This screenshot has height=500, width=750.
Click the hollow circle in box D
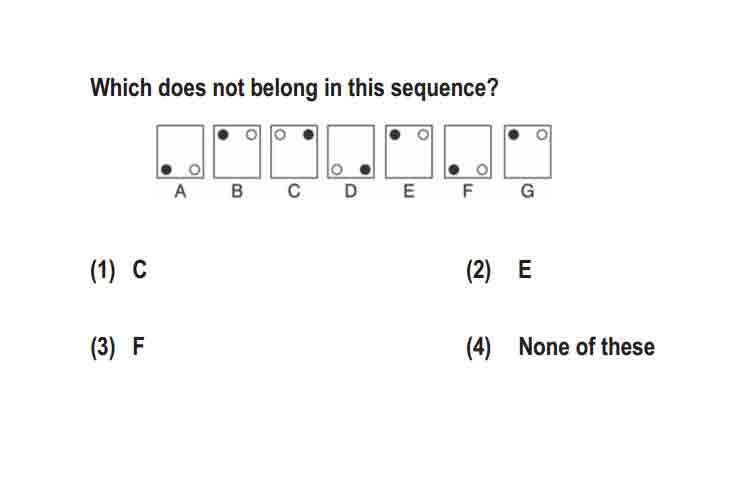click(x=337, y=169)
